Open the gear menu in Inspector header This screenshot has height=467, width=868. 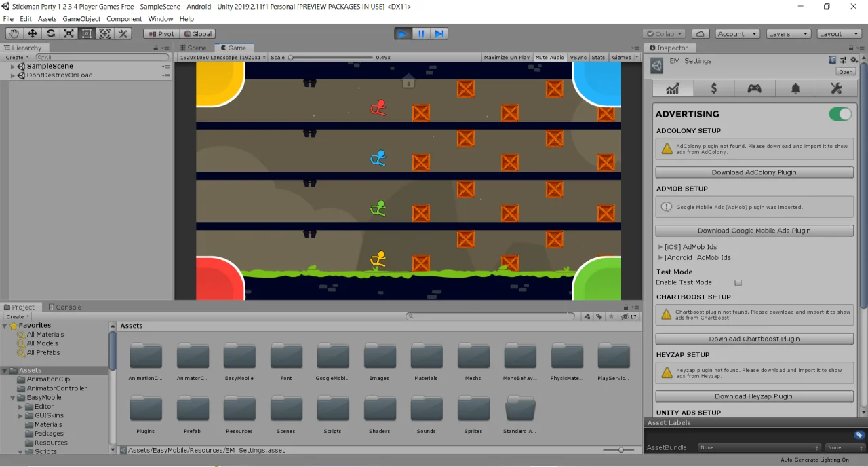[854, 60]
